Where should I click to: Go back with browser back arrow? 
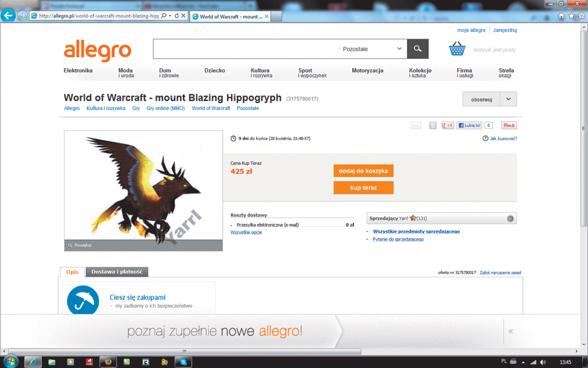8,16
